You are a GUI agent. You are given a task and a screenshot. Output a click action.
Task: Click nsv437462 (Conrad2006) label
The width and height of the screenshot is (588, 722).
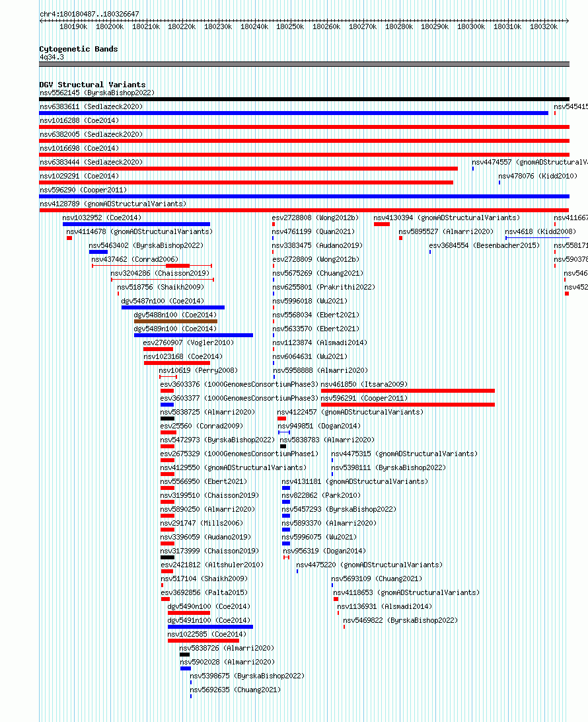135,259
